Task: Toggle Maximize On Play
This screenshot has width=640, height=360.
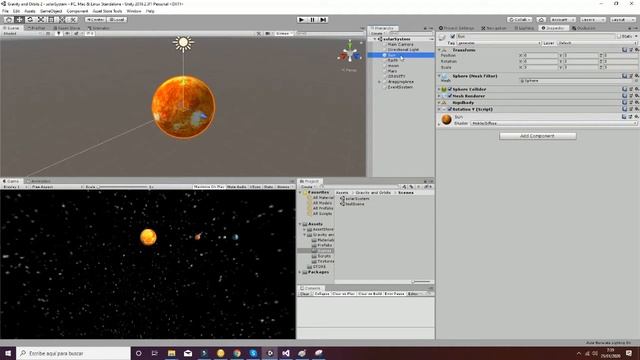Action: pyautogui.click(x=209, y=187)
